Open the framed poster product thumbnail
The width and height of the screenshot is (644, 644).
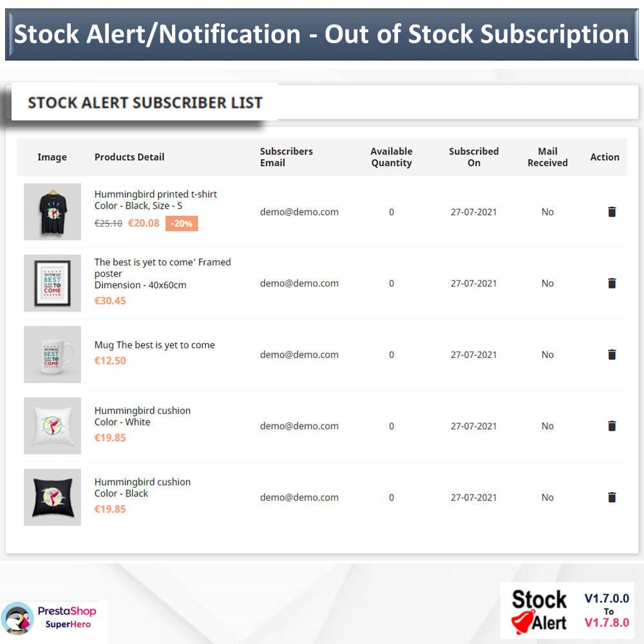[x=52, y=283]
